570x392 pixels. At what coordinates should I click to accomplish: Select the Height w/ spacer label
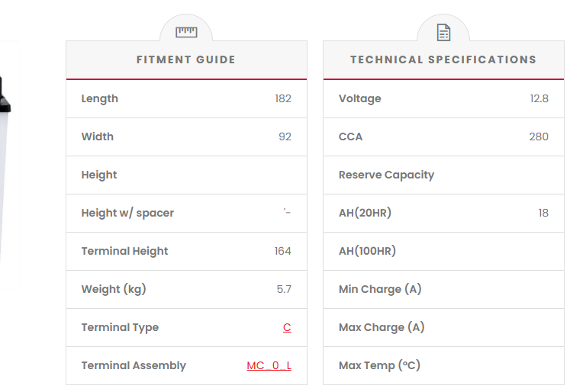127,213
